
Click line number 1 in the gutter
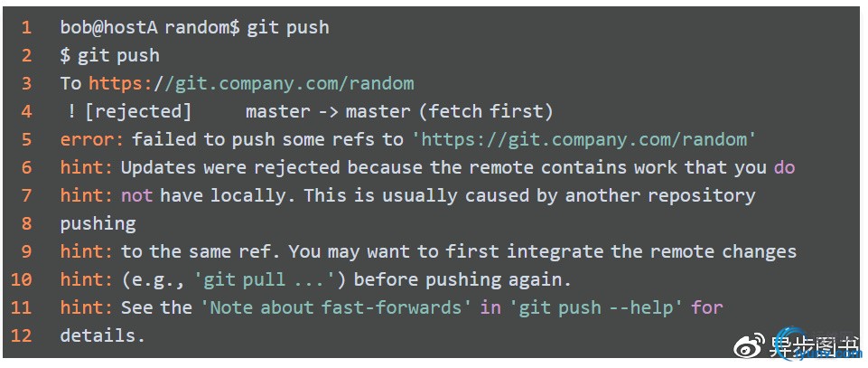click(x=26, y=28)
